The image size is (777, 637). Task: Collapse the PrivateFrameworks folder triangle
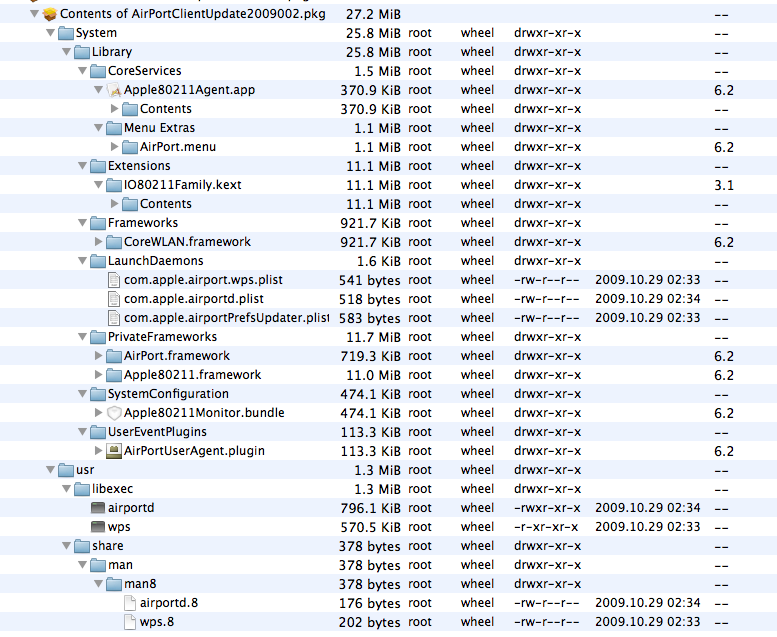82,337
